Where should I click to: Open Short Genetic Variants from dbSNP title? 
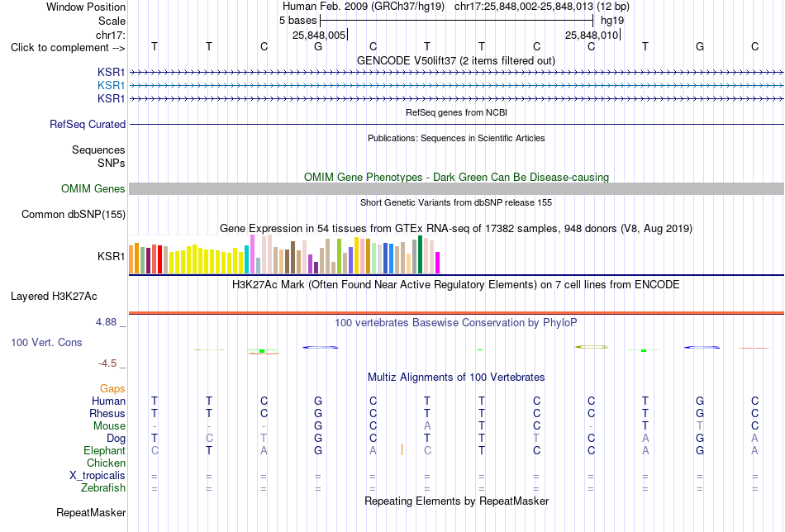click(x=456, y=202)
